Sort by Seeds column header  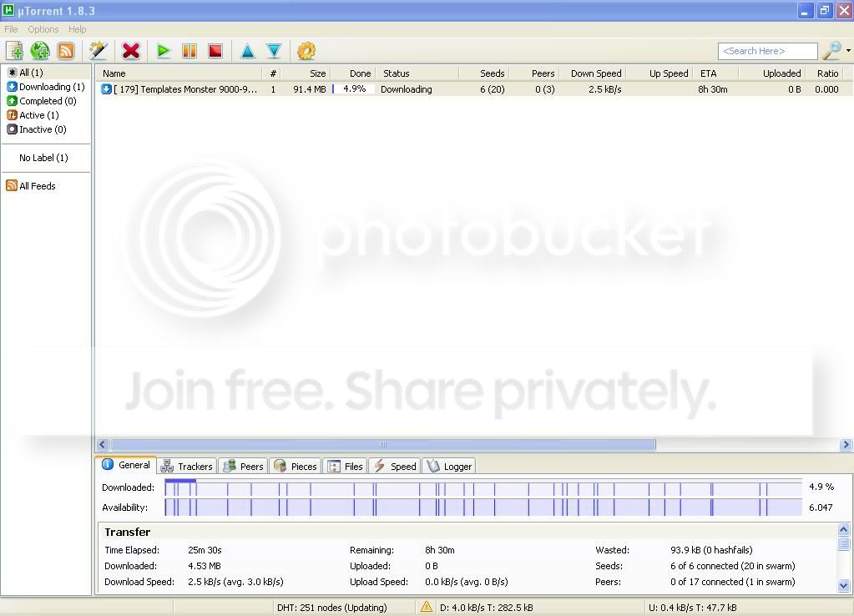tap(484, 73)
